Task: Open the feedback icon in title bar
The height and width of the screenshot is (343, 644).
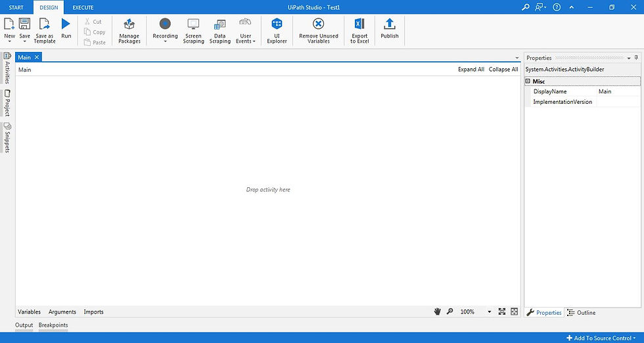Action: coord(540,7)
